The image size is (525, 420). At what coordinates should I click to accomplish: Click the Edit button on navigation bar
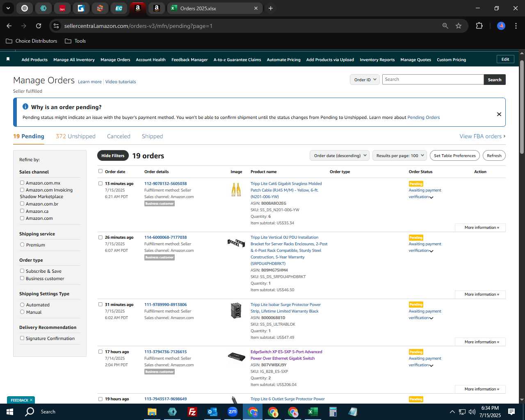point(505,59)
